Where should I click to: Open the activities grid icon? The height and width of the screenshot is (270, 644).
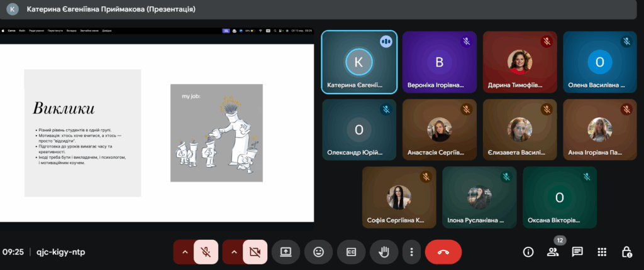[x=602, y=252]
